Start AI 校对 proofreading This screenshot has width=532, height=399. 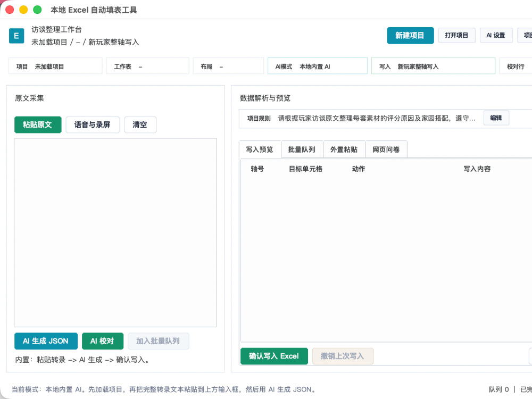point(103,341)
